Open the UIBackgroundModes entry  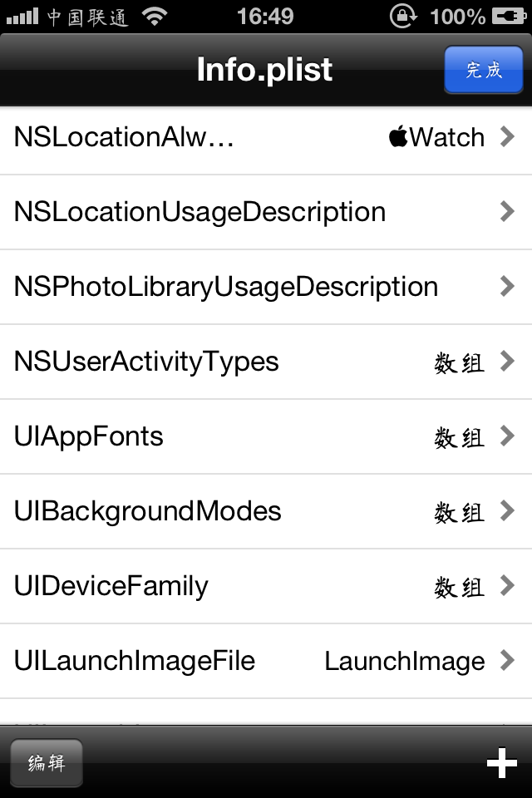266,511
